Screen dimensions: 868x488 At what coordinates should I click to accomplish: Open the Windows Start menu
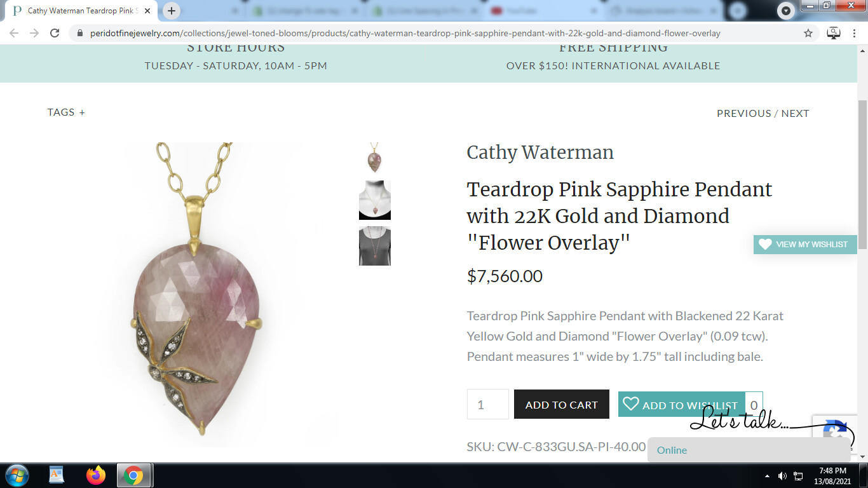[x=16, y=475]
